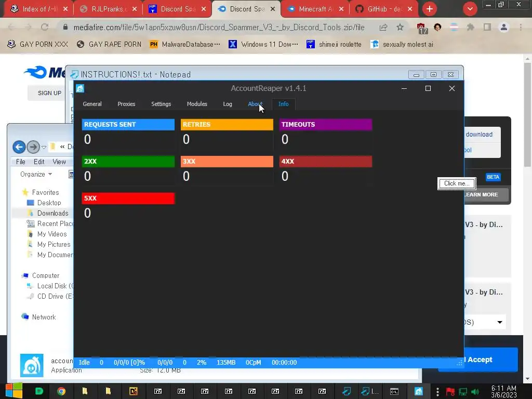Open the Edit menu in Explorer
The width and height of the screenshot is (532, 399).
[x=38, y=162]
